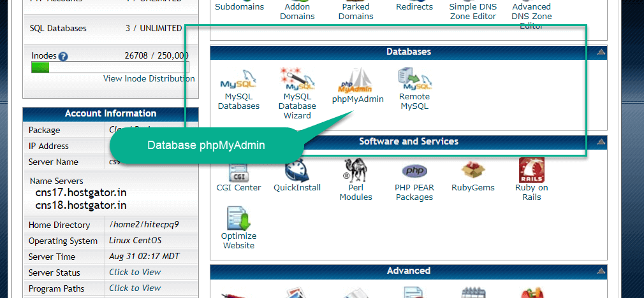The image size is (644, 298).
Task: Click the Account Information header
Action: click(x=110, y=113)
